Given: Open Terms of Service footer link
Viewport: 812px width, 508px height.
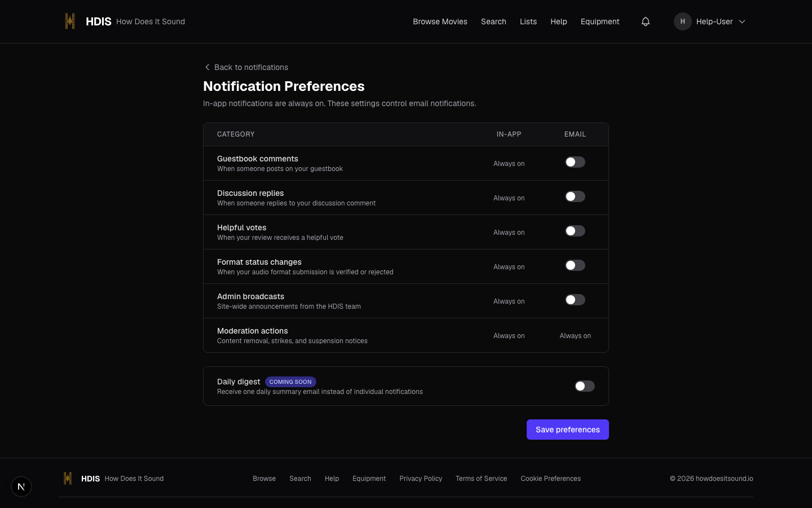Looking at the screenshot, I should (x=481, y=479).
